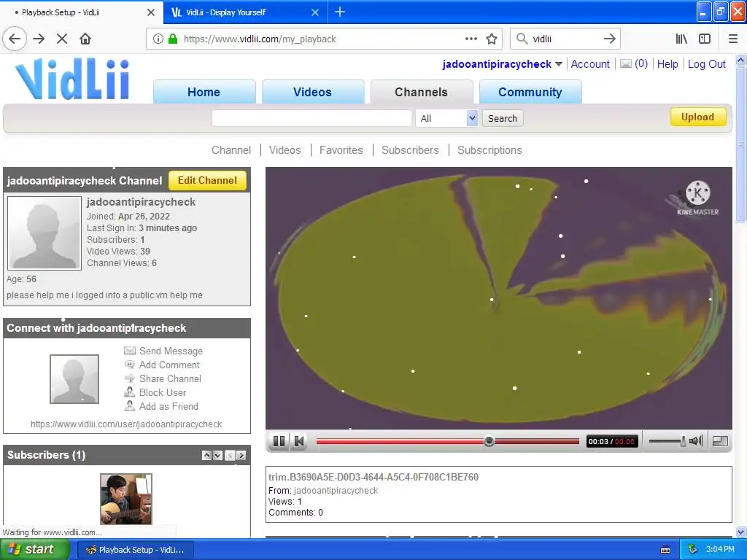Viewport: 747px width, 560px height.
Task: Click the Edit Channel button
Action: 207,181
